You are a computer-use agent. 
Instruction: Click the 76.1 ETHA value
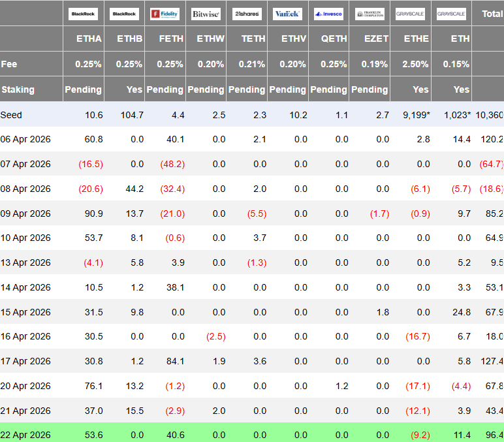click(x=94, y=386)
